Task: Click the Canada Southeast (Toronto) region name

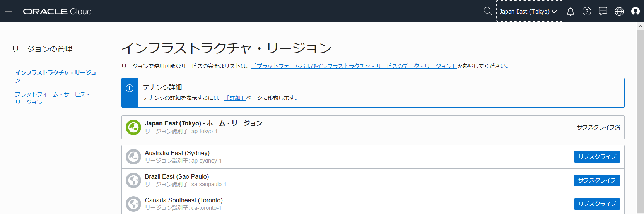Action: click(x=184, y=200)
